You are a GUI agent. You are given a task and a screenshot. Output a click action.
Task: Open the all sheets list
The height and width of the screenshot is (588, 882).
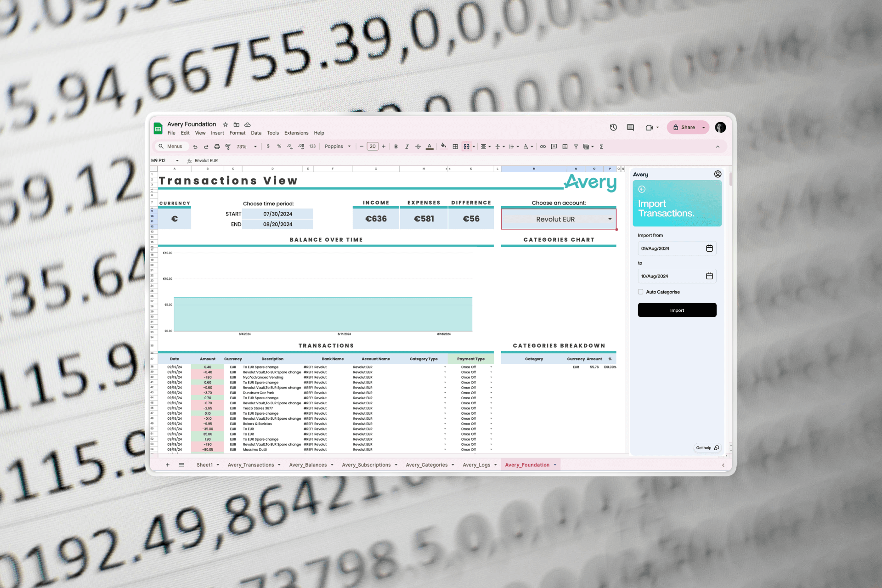coord(181,465)
